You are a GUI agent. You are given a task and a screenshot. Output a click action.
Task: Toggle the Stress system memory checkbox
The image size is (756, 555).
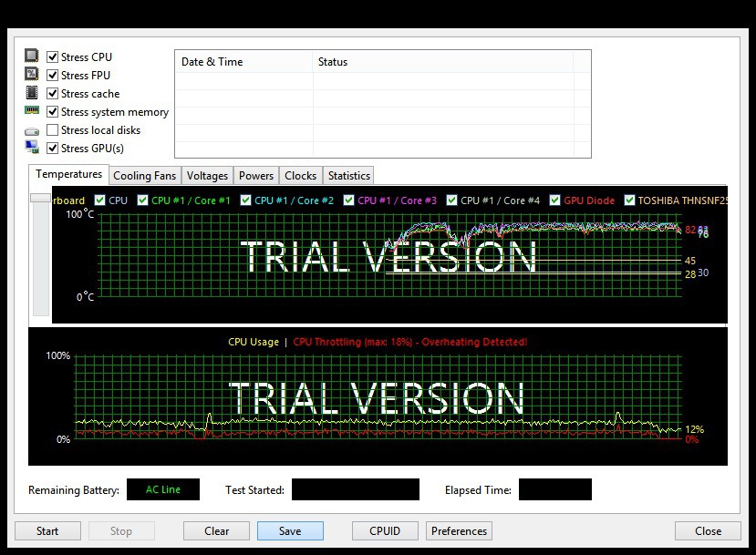point(53,112)
